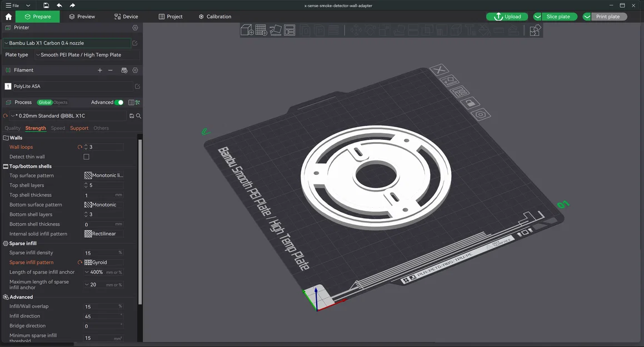This screenshot has height=347, width=644.
Task: Open printer settings gear icon
Action: pos(135,27)
